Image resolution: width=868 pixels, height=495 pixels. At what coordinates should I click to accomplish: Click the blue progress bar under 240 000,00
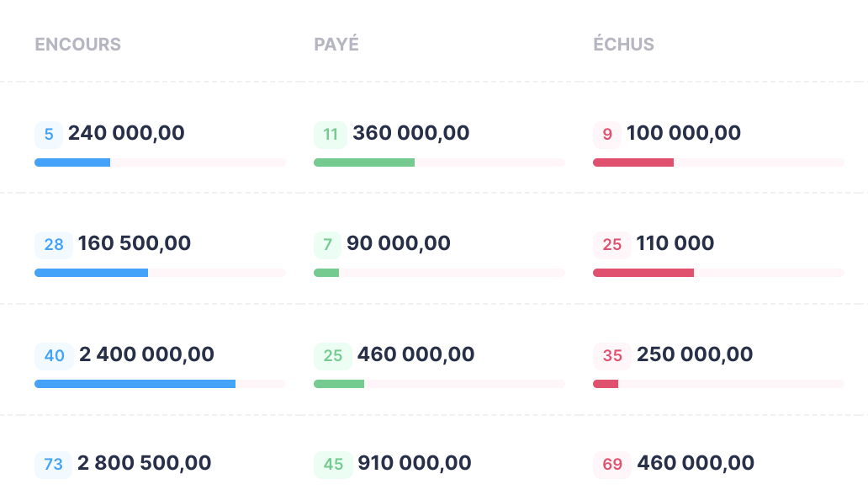[x=72, y=162]
